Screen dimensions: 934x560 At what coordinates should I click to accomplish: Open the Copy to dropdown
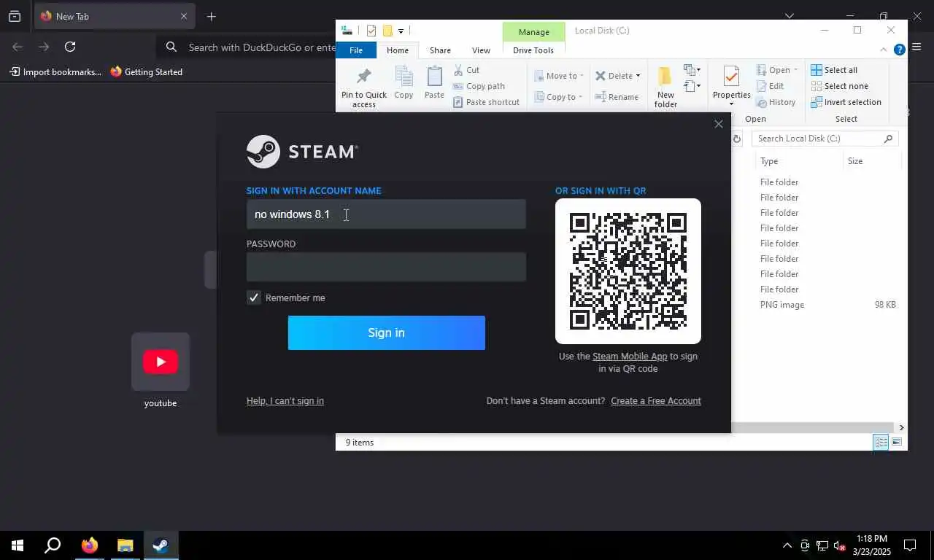point(558,97)
